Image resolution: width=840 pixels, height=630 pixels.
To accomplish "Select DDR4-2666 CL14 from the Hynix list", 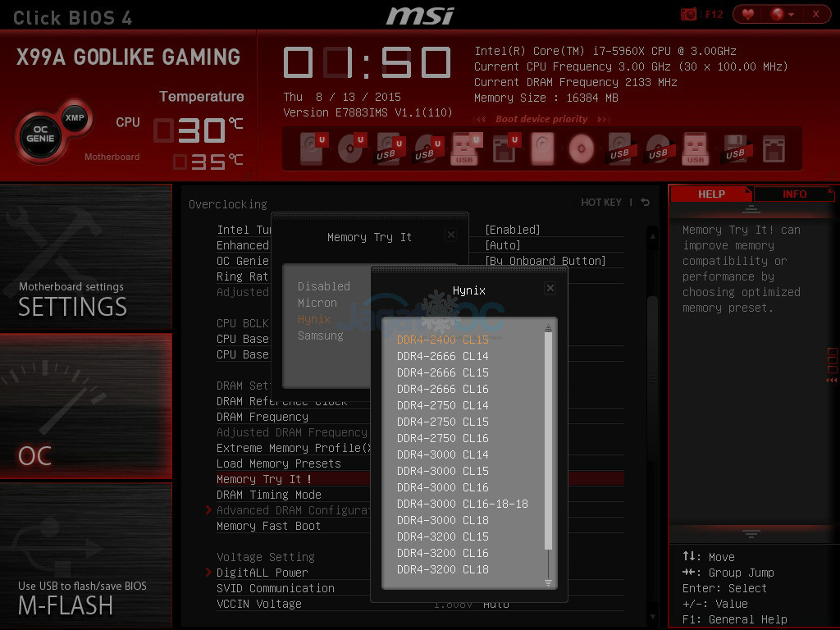I will point(442,356).
